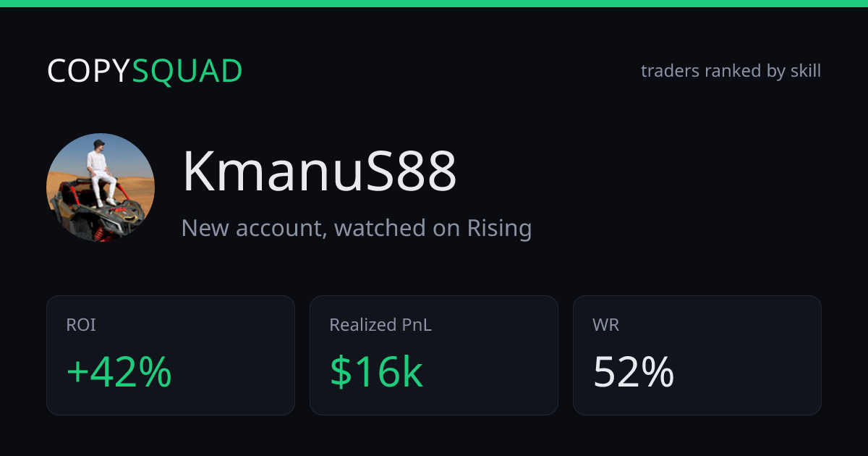Click the WR label text
Screen dimensions: 868x456
606,325
